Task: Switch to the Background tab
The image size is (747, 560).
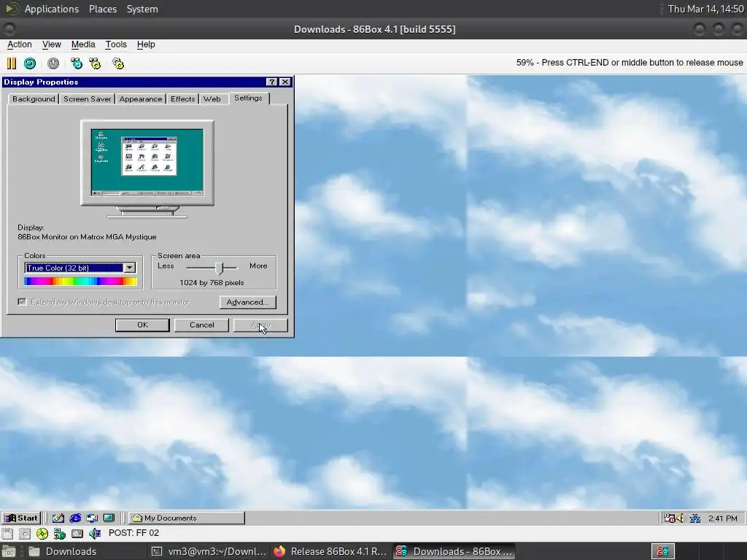Action: pyautogui.click(x=34, y=98)
